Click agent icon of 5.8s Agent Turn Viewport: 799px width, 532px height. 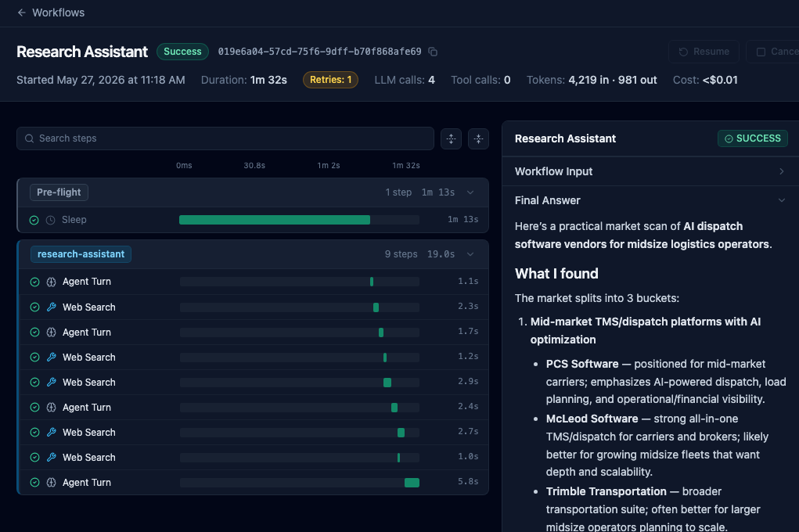pos(51,482)
